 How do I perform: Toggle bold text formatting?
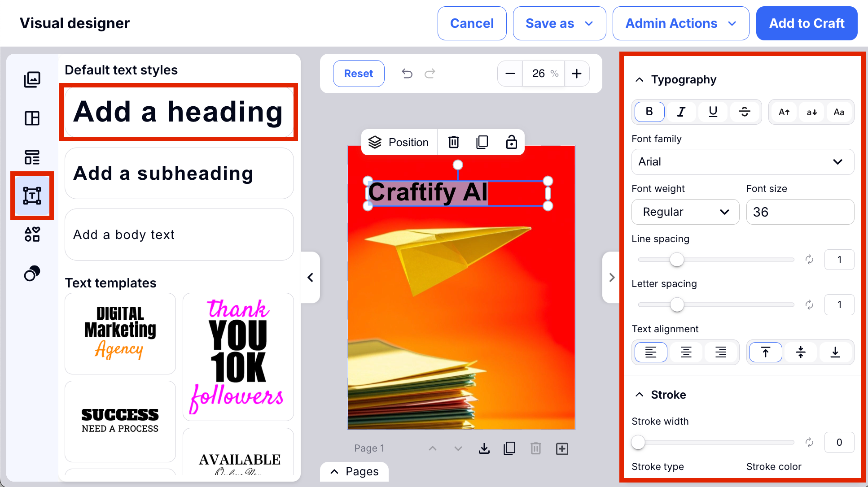pyautogui.click(x=649, y=112)
